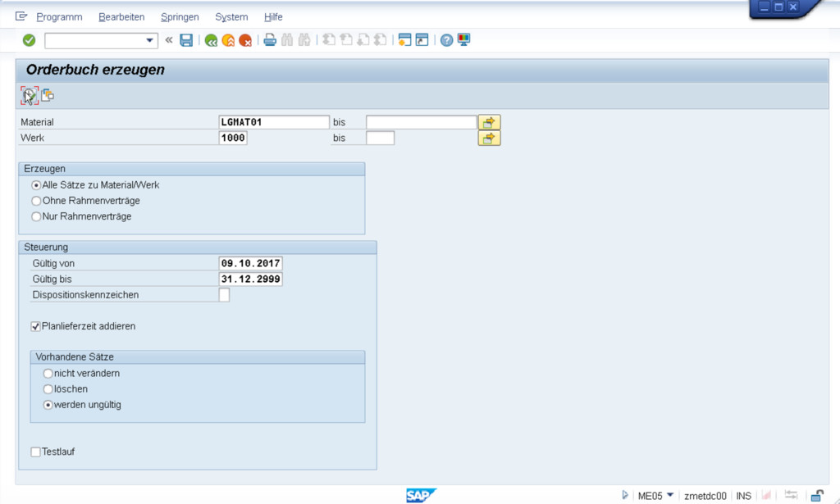
Task: Select nicht verändern radio button
Action: coord(48,374)
